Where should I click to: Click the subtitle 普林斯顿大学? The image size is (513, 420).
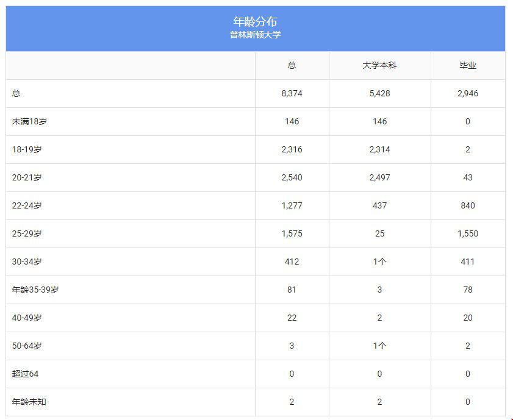(x=255, y=35)
